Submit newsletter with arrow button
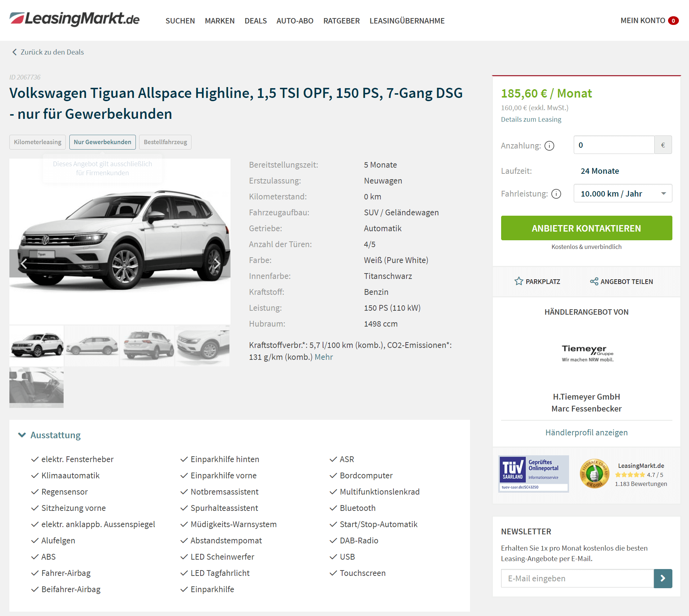Viewport: 689px width, 616px height. coord(663,578)
